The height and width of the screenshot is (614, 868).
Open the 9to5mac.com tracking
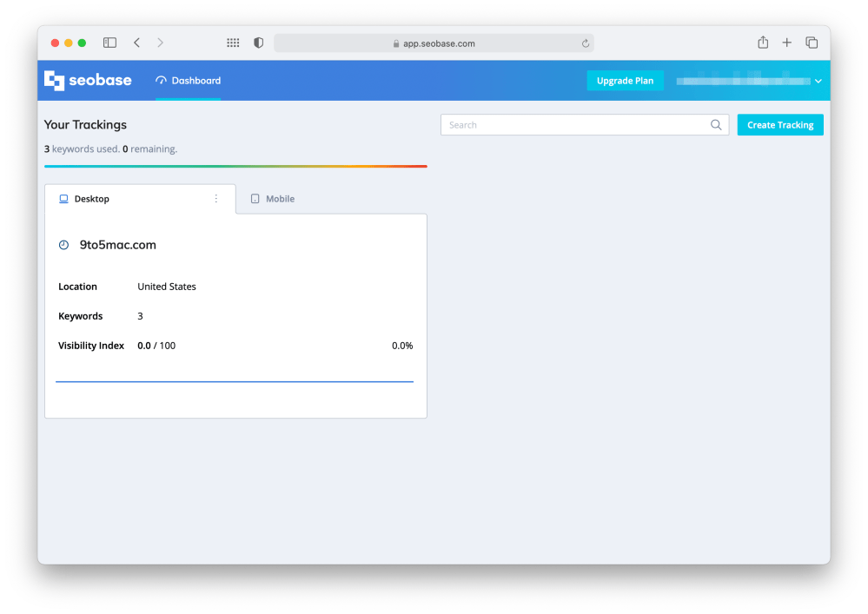[117, 245]
